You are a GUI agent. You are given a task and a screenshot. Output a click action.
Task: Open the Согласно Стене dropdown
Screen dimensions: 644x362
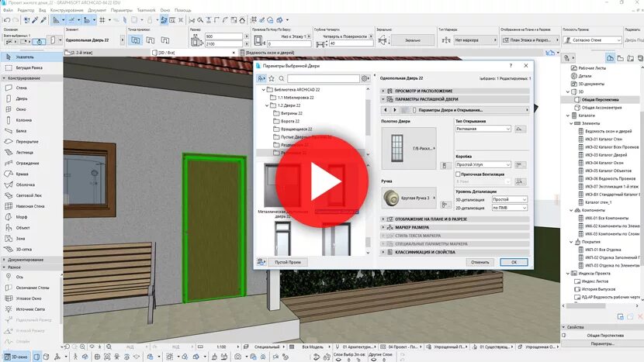(592, 40)
